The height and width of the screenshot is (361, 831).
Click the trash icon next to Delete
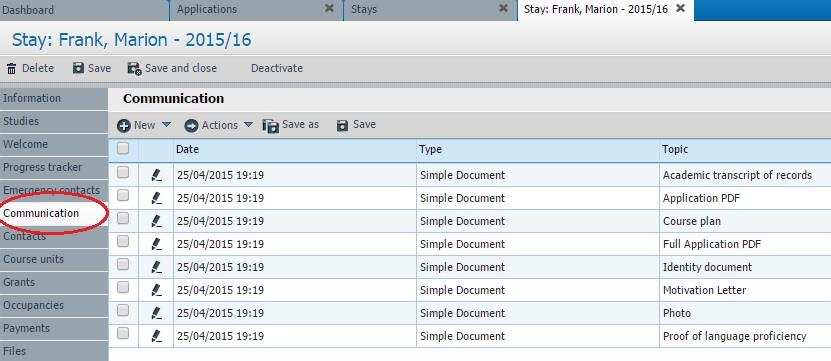[x=11, y=68]
